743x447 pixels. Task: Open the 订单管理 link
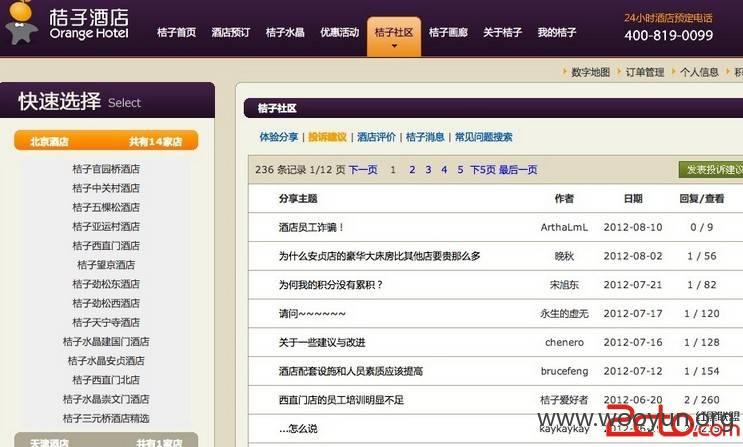(x=645, y=72)
